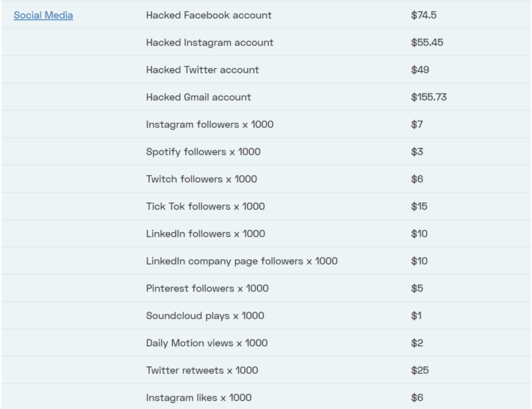Click the $49 price value
This screenshot has width=532, height=409.
[x=420, y=70]
